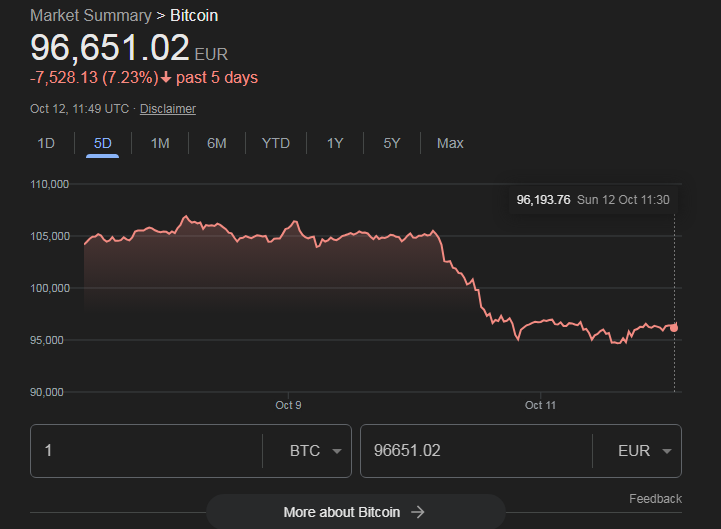Screen dimensions: 721x529
Task: Switch chart to 6M range
Action: [217, 143]
